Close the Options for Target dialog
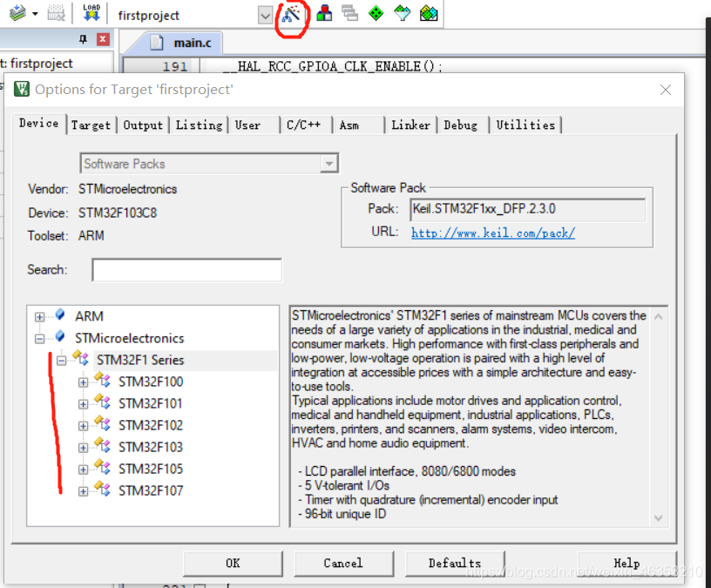Viewport: 711px width, 588px height. tap(665, 90)
